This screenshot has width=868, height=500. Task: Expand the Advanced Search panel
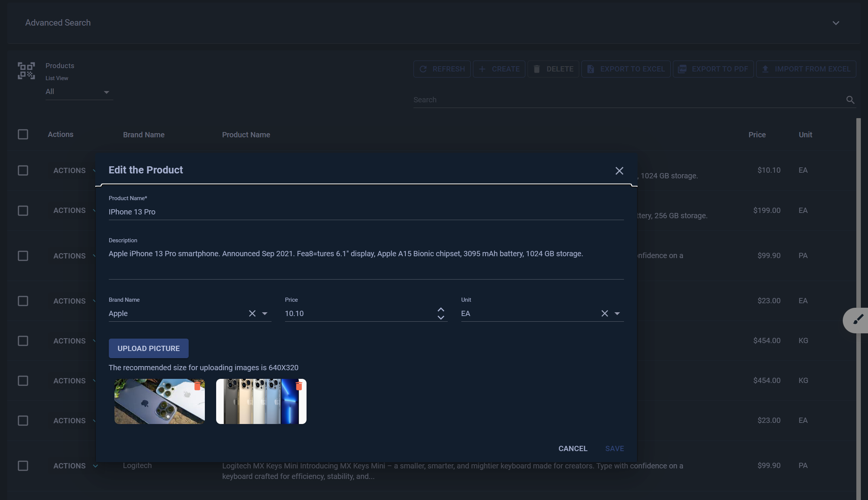pos(836,23)
